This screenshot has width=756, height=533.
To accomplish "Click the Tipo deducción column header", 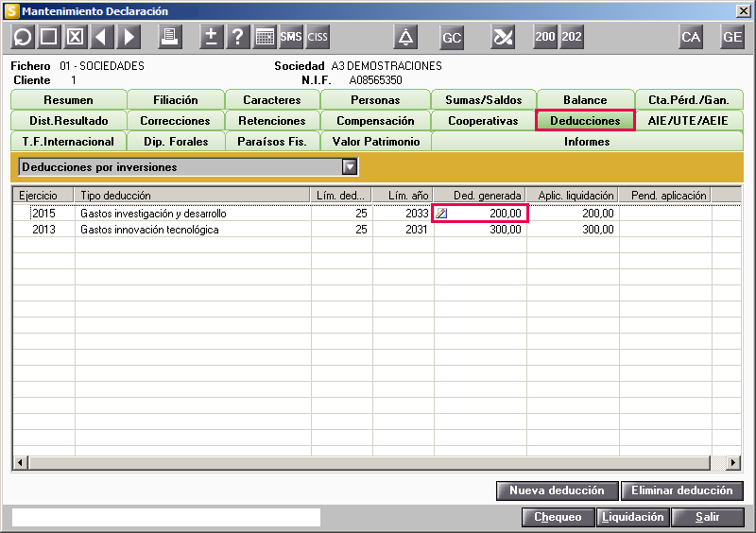I will click(192, 196).
